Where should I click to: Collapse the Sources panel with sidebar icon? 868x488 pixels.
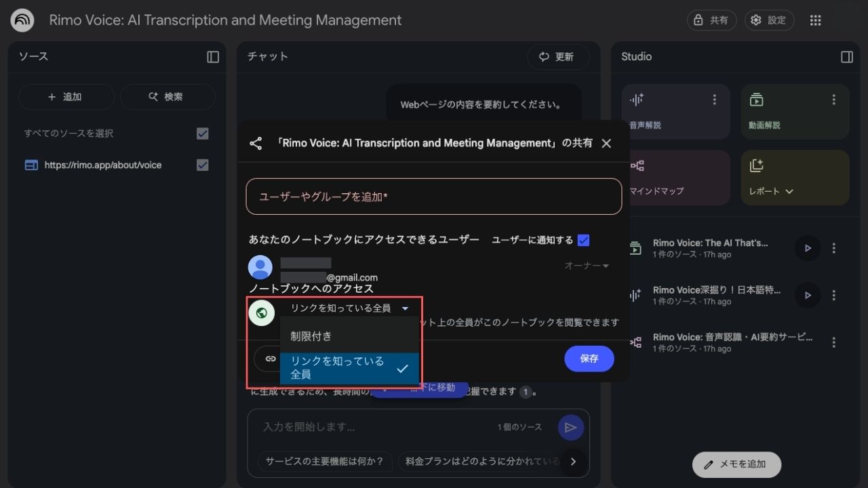[213, 57]
